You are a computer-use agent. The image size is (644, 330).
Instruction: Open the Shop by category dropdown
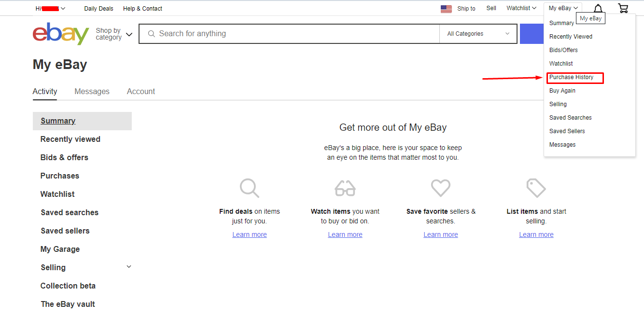coord(114,33)
